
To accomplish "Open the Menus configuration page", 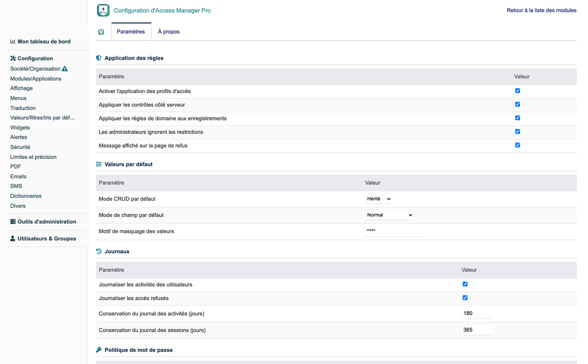I will tap(18, 98).
